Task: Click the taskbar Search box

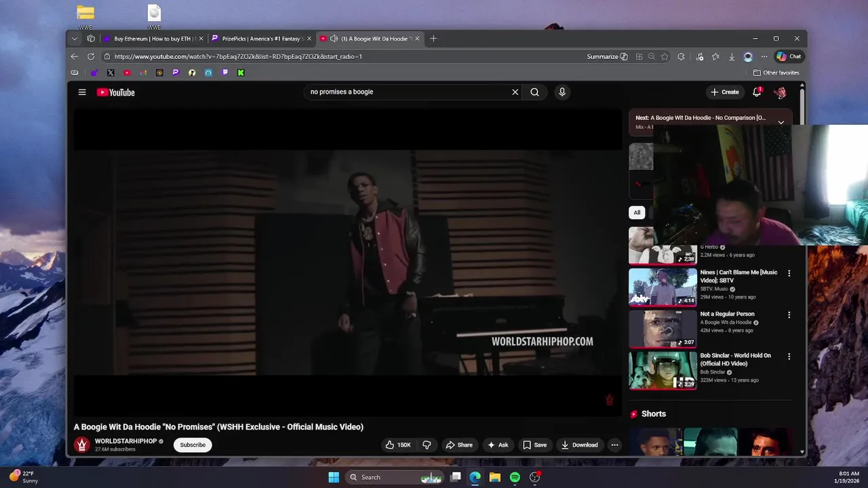Action: point(395,477)
